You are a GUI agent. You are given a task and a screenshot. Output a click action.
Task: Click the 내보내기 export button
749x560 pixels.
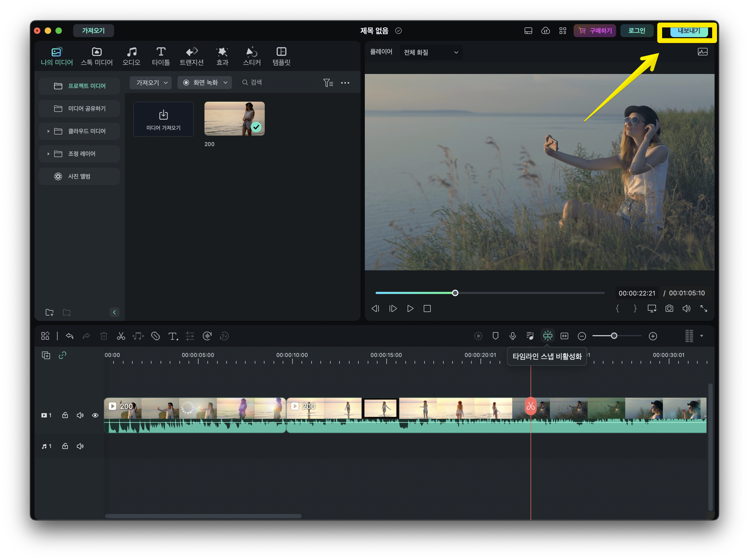(688, 31)
